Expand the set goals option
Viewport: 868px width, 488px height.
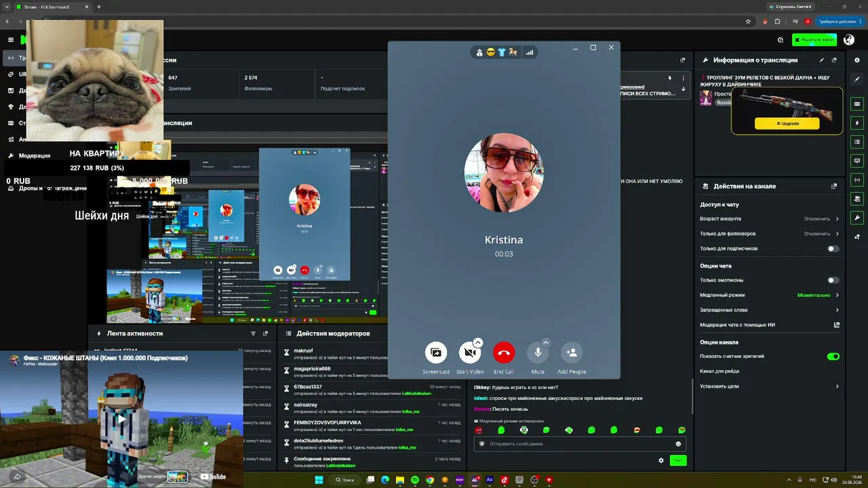pyautogui.click(x=770, y=386)
